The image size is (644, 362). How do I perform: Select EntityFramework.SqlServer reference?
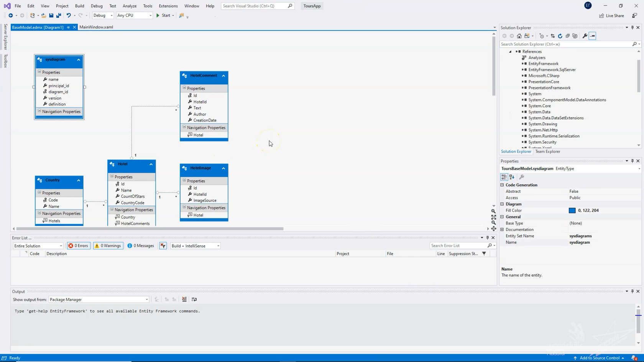552,70
